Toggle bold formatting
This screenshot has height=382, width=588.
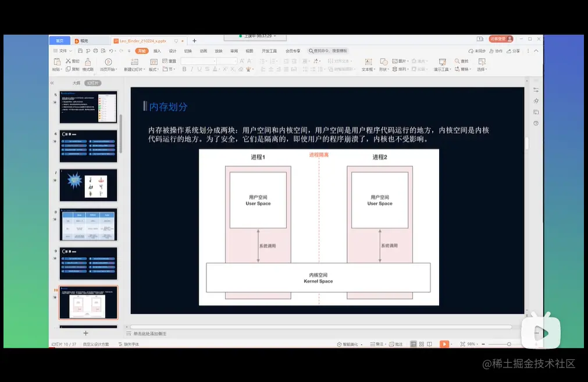coord(184,69)
